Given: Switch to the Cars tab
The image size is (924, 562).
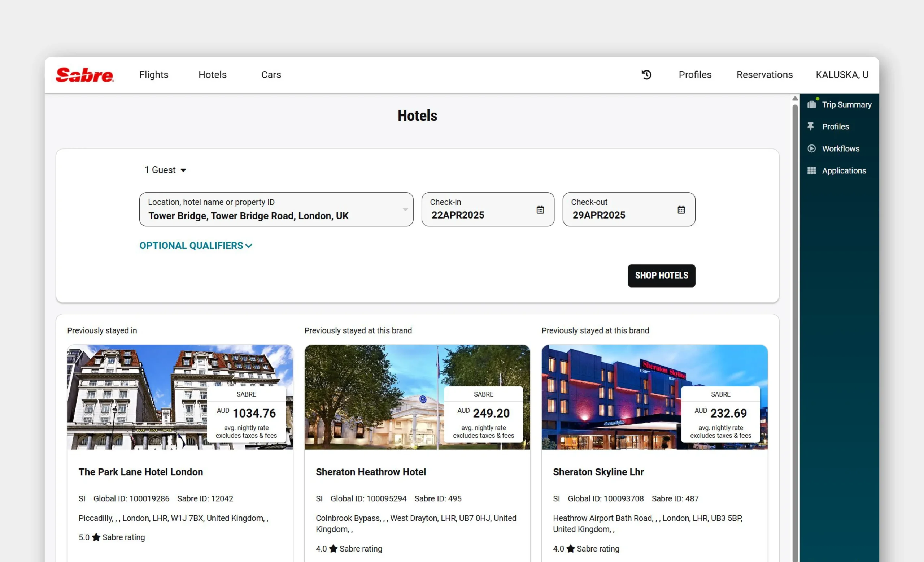Looking at the screenshot, I should click(x=271, y=75).
